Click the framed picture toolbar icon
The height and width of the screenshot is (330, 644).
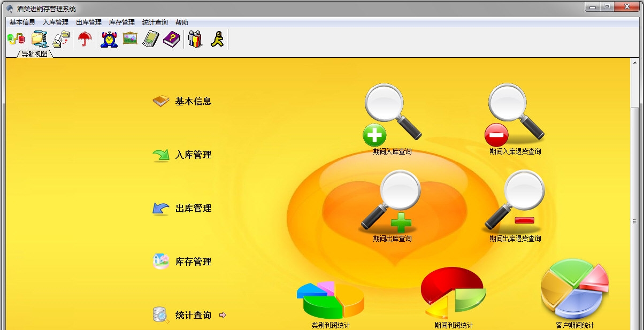(130, 39)
